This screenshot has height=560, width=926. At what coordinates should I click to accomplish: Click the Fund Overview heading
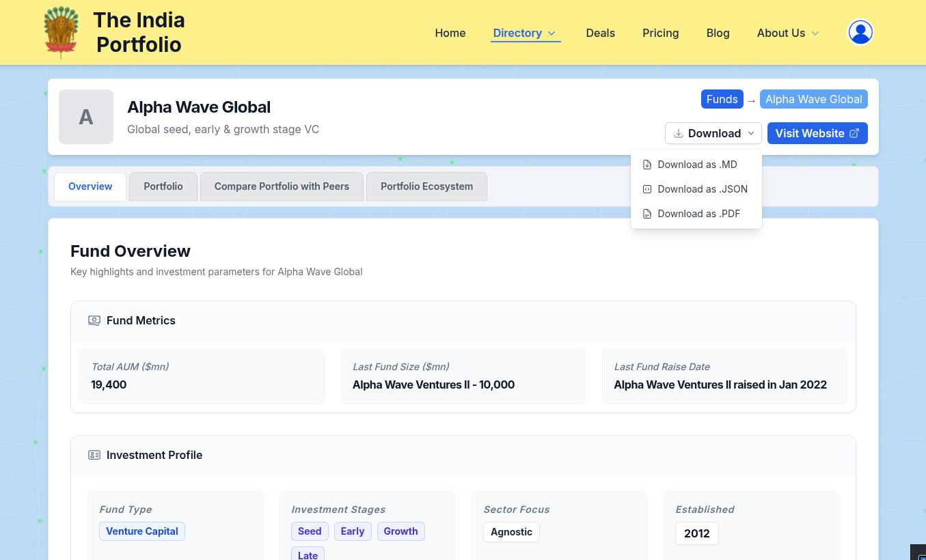[131, 251]
